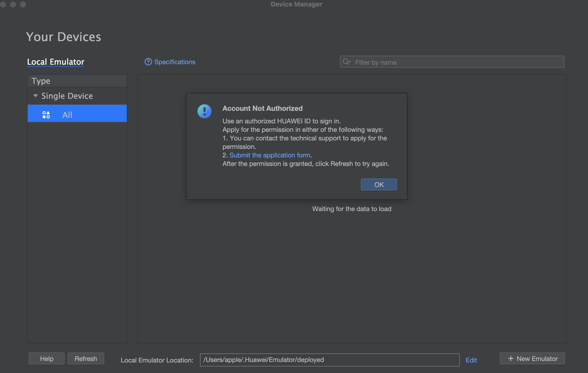The width and height of the screenshot is (588, 373).
Task: Click the Your Devices heading
Action: tap(63, 37)
